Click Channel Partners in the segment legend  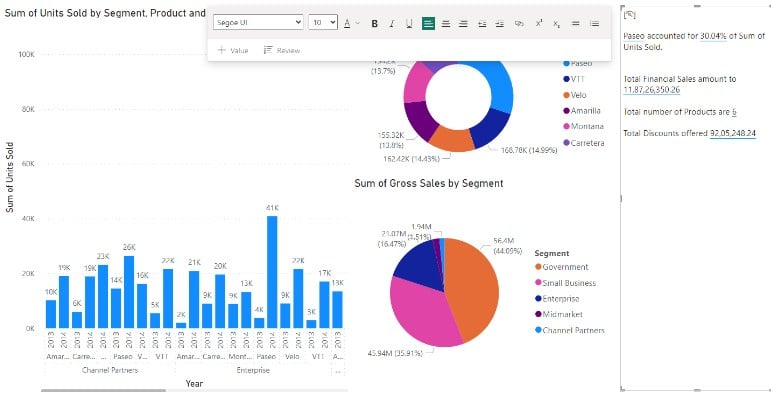coord(570,330)
